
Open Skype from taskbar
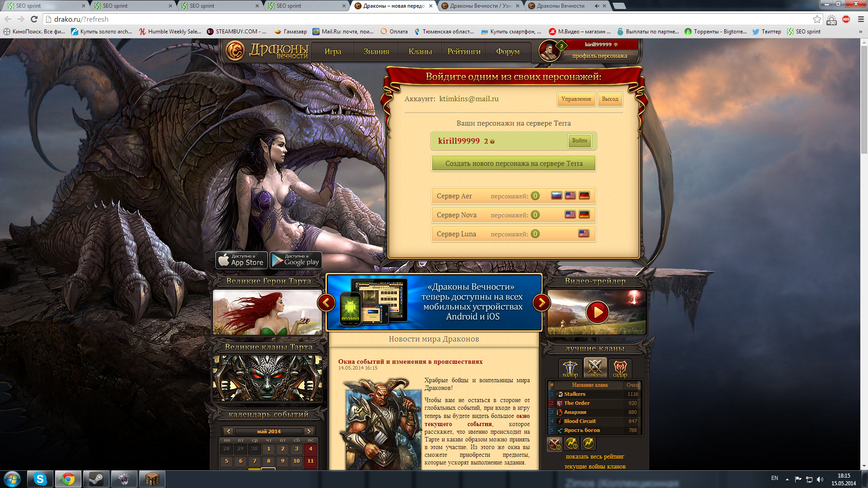(x=40, y=479)
